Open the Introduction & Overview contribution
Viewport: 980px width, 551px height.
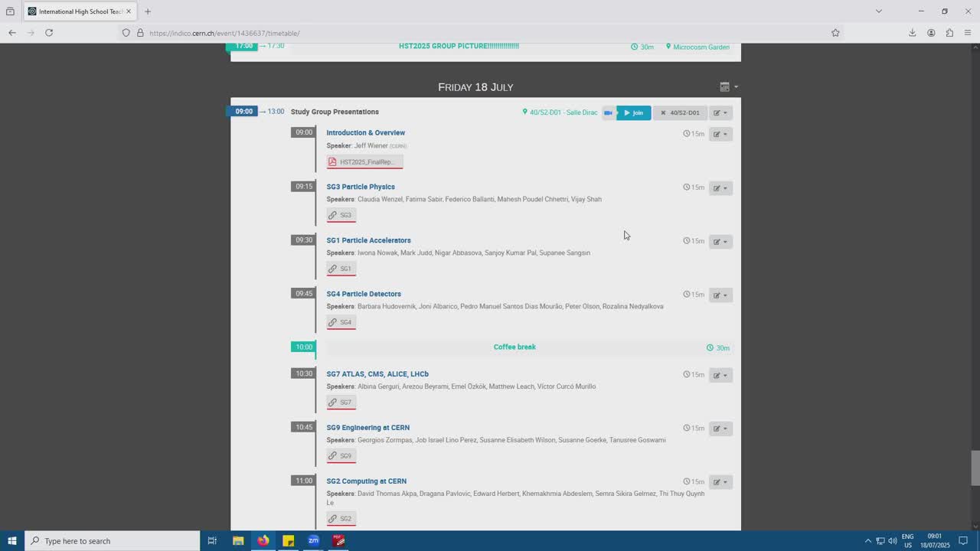[x=365, y=132]
